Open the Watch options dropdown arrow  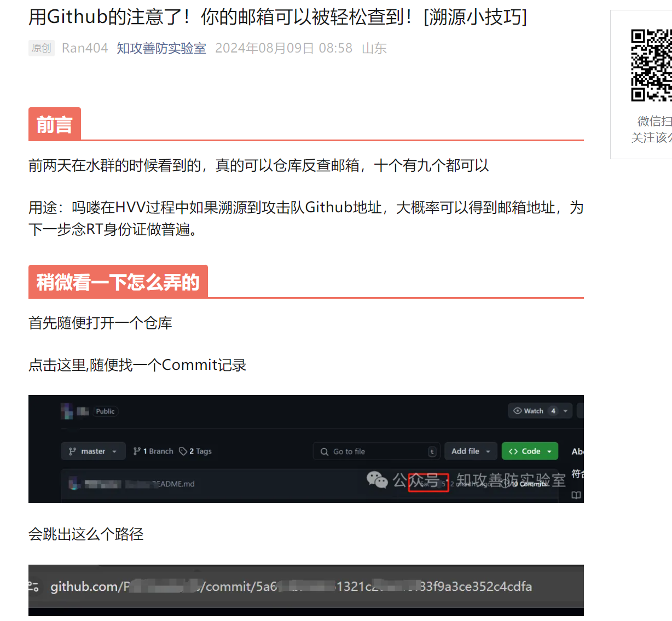tap(565, 411)
